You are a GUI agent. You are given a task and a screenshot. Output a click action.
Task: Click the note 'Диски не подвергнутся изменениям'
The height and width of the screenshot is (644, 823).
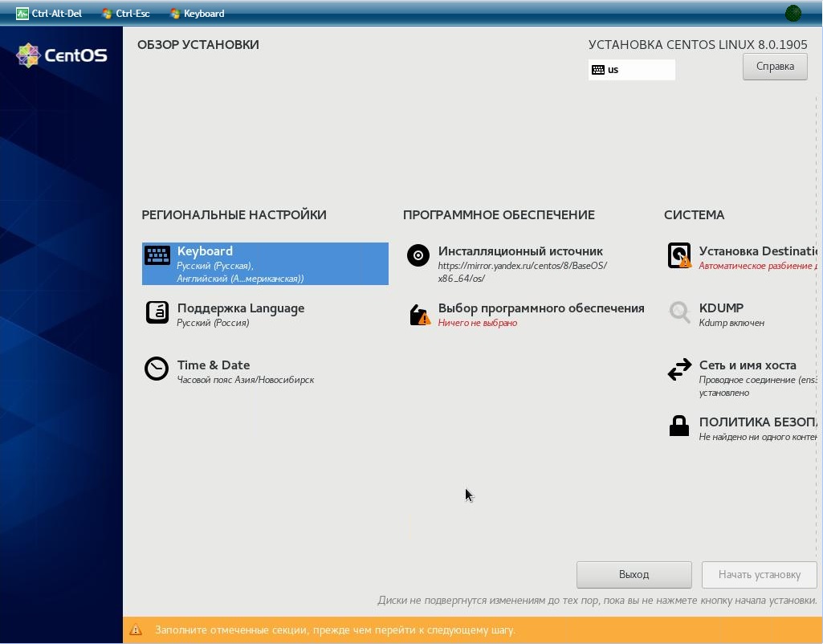[x=597, y=601]
